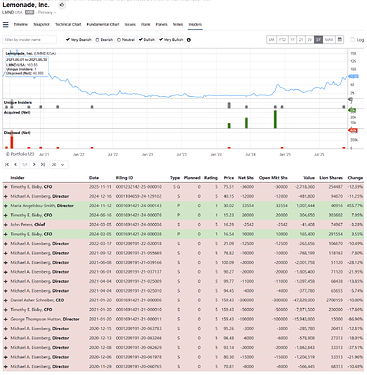Expand the John Peters row
The height and width of the screenshot is (375, 367).
click(x=6, y=225)
